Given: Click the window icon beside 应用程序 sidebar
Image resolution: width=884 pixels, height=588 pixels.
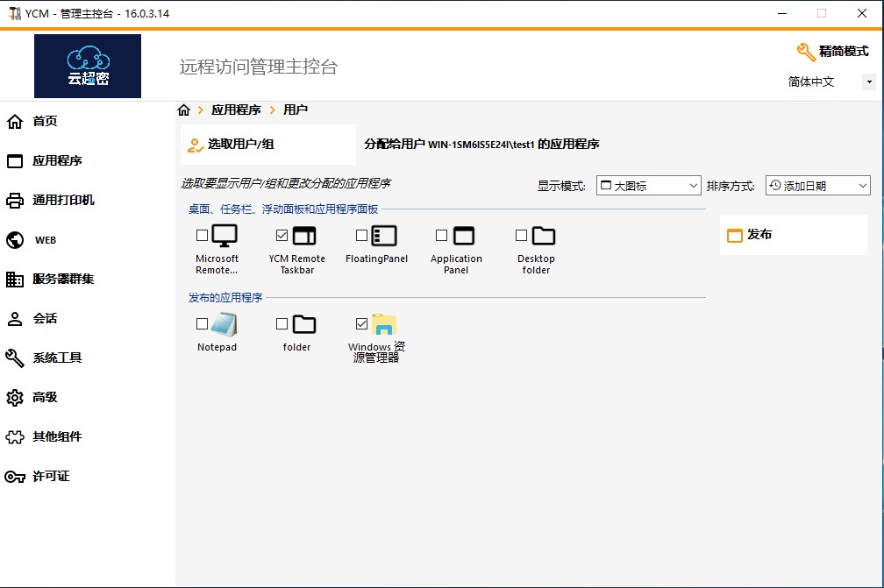Looking at the screenshot, I should (15, 161).
